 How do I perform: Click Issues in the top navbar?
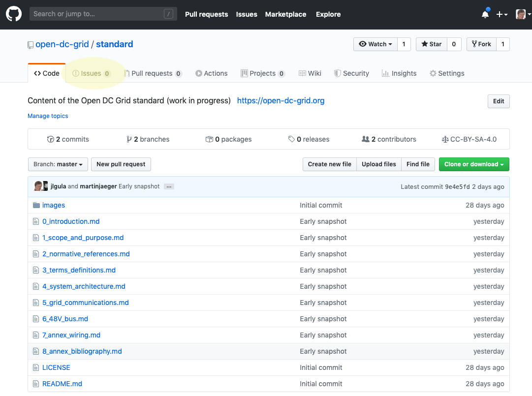(247, 14)
